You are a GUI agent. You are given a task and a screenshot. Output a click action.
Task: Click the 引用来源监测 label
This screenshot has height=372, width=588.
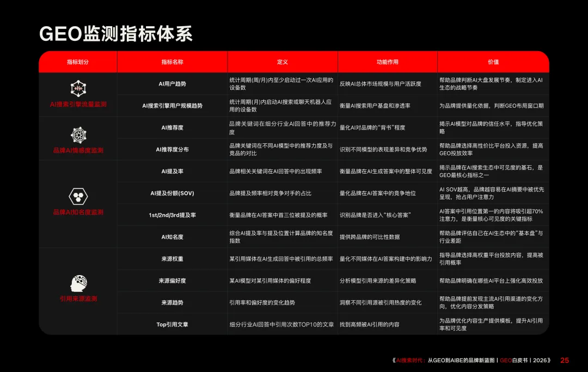click(78, 299)
